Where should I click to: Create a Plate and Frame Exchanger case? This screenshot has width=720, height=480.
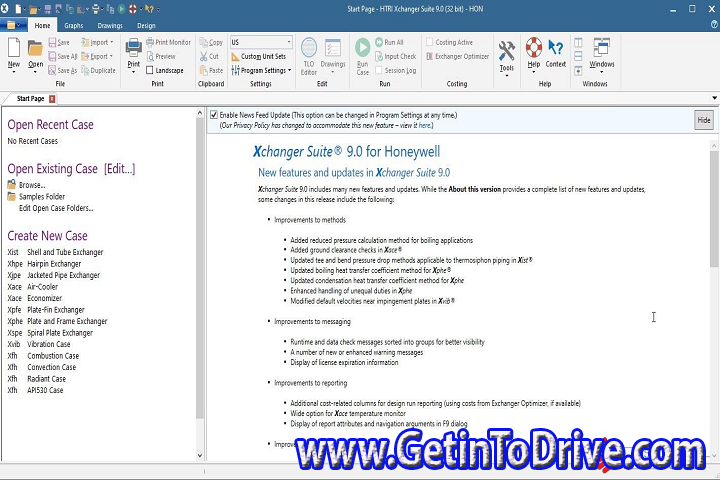(57, 321)
